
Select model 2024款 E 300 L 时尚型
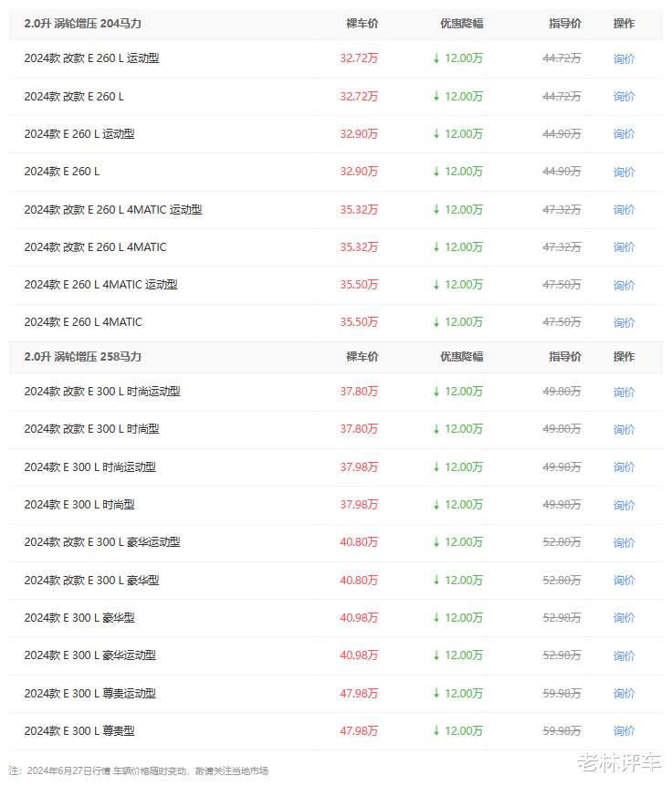tap(79, 505)
